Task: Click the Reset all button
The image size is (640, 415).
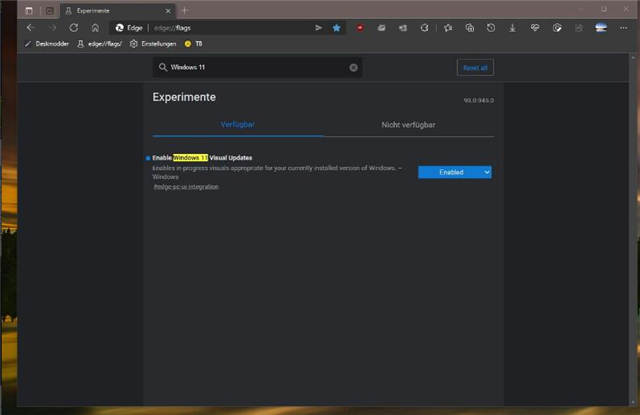Action: coord(474,68)
